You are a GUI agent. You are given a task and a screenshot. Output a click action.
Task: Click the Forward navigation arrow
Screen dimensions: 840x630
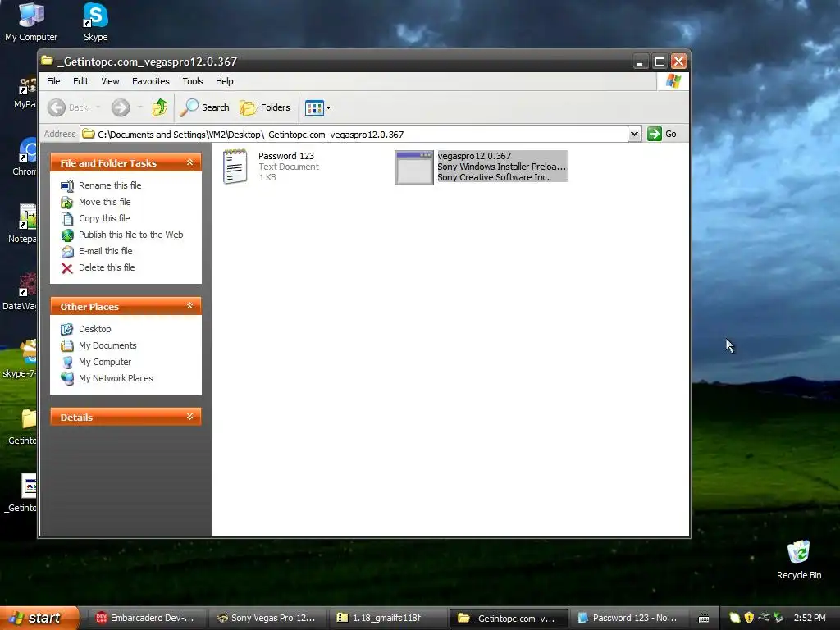pyautogui.click(x=121, y=107)
